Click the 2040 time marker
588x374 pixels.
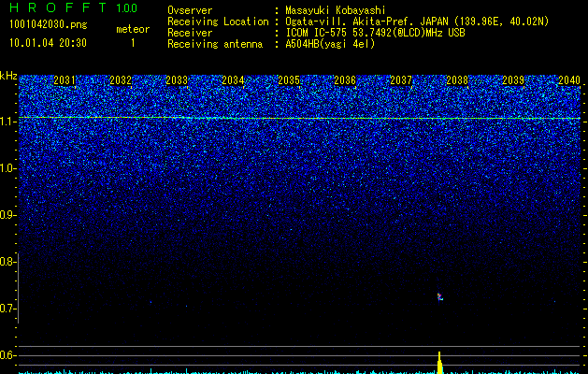pyautogui.click(x=569, y=80)
